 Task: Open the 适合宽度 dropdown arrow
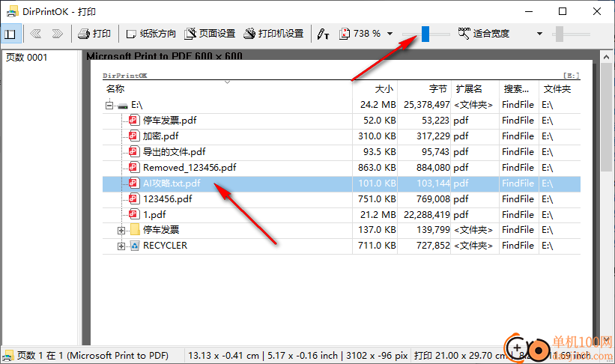pyautogui.click(x=539, y=34)
